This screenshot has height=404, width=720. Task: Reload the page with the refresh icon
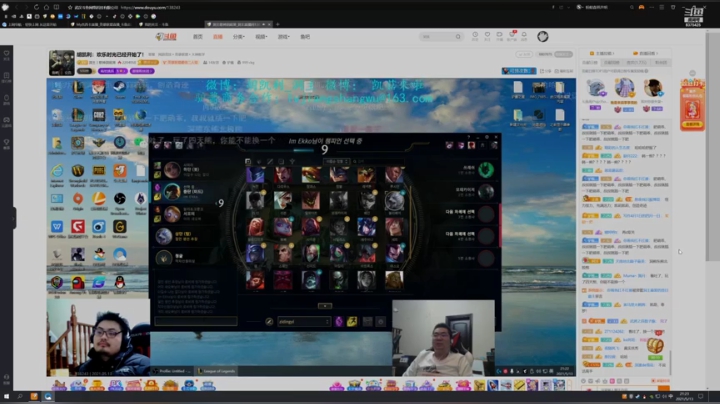[36, 7]
